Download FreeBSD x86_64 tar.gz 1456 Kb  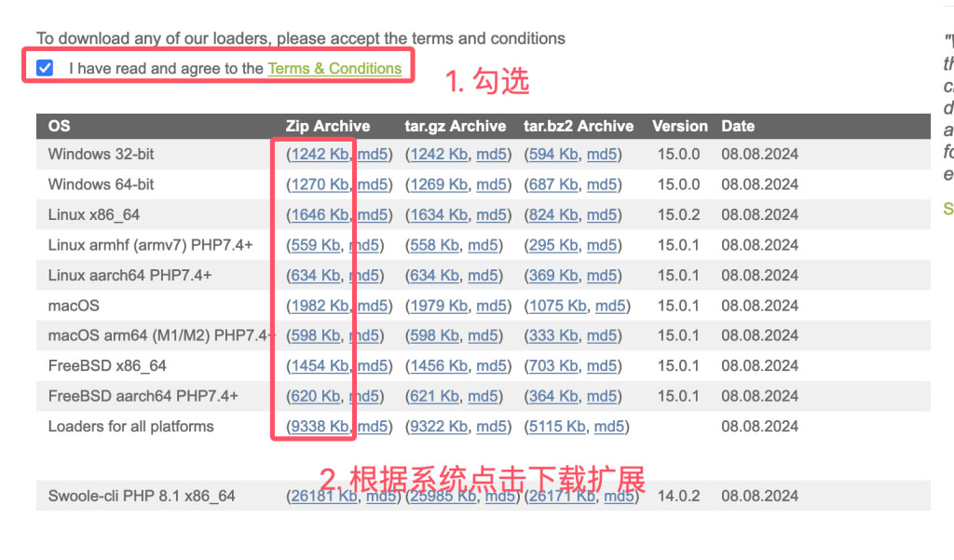(439, 366)
